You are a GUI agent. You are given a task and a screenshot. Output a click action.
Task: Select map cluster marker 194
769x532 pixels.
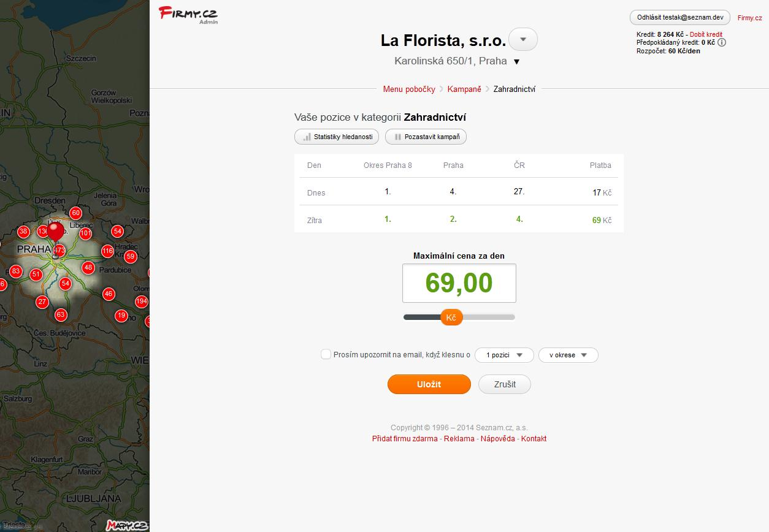[x=142, y=302]
